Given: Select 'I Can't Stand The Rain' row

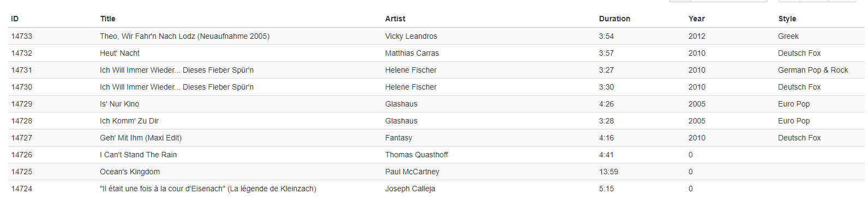Looking at the screenshot, I should (436, 155).
